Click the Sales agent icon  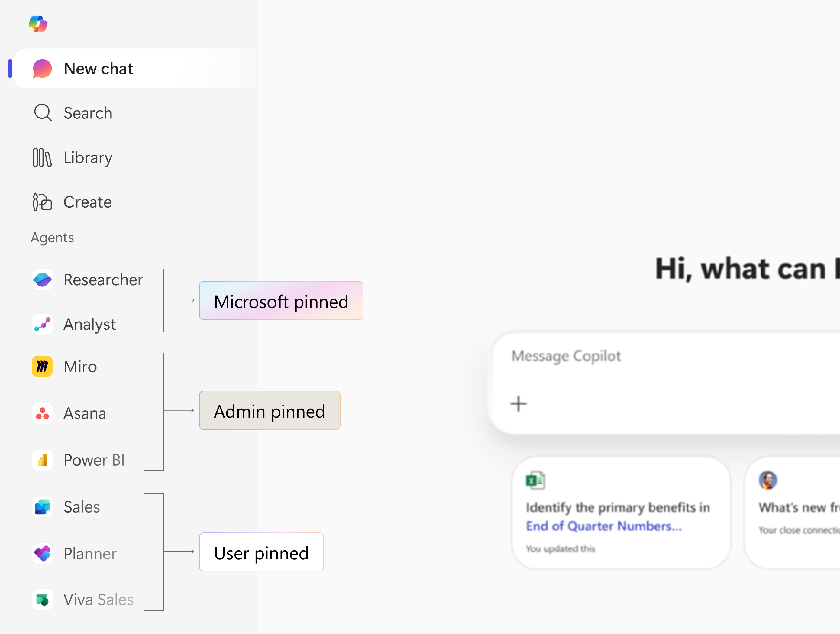42,507
